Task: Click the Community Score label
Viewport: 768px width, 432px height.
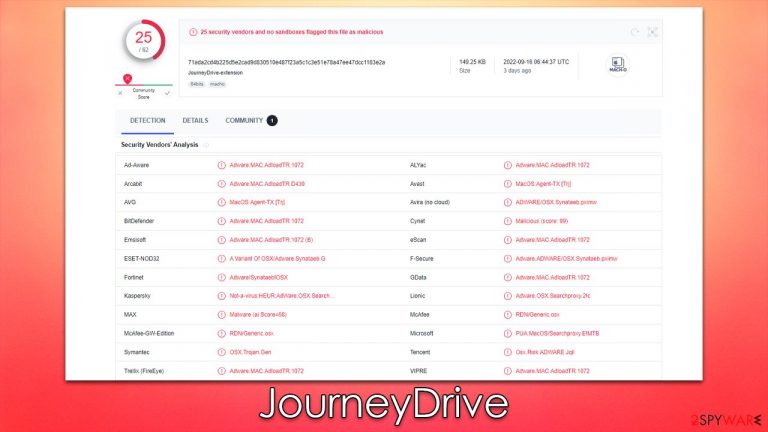Action: (144, 94)
